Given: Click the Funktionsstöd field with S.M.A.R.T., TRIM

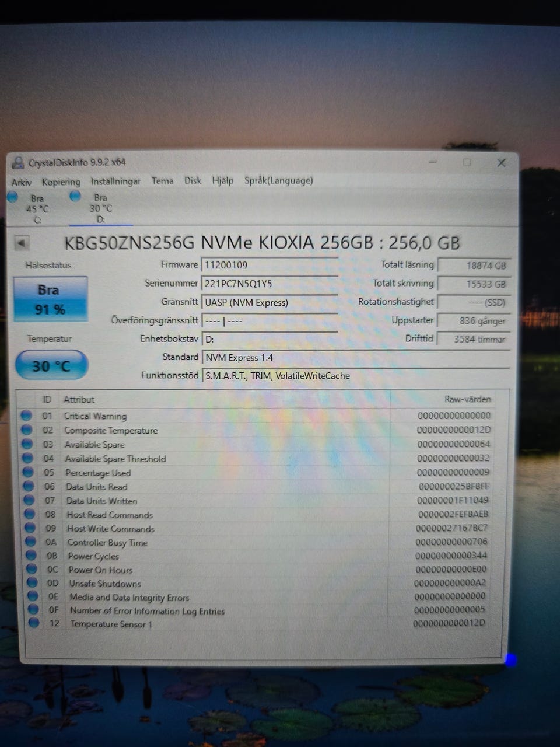Looking at the screenshot, I should pos(355,376).
